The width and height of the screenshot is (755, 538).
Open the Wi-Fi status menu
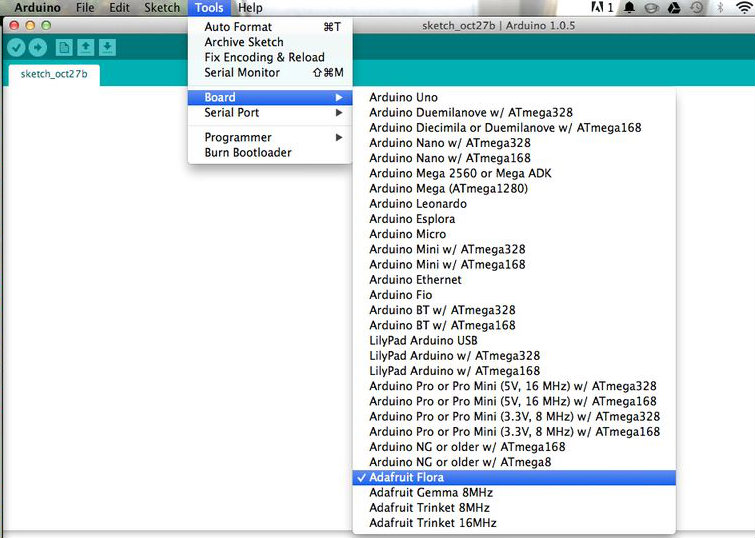744,7
